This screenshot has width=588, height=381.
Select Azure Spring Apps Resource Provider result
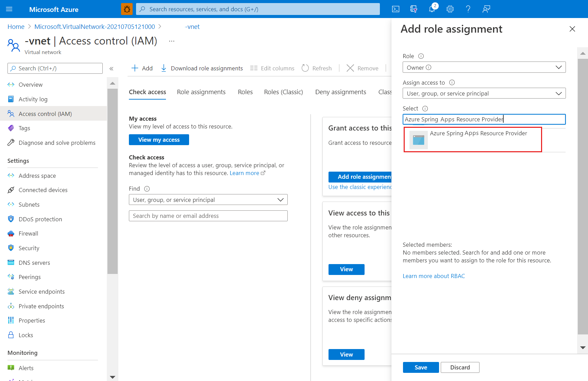coord(473,139)
